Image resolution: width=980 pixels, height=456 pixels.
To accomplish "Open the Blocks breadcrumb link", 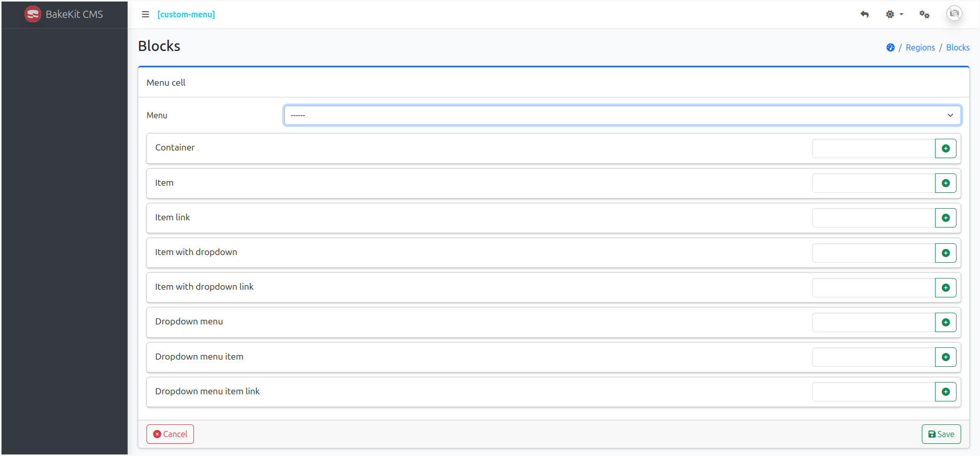I will (958, 47).
